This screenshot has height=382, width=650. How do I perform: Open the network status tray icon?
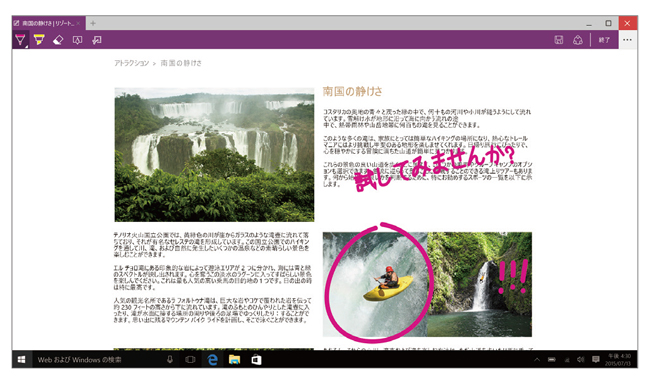point(567,360)
